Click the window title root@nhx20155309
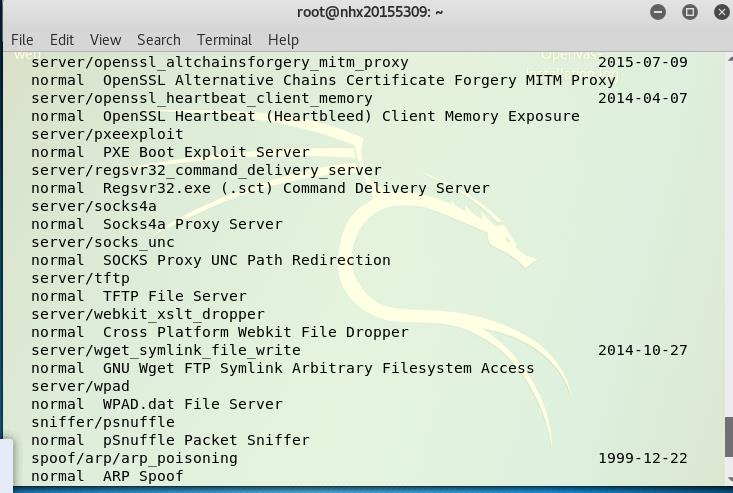 [370, 12]
